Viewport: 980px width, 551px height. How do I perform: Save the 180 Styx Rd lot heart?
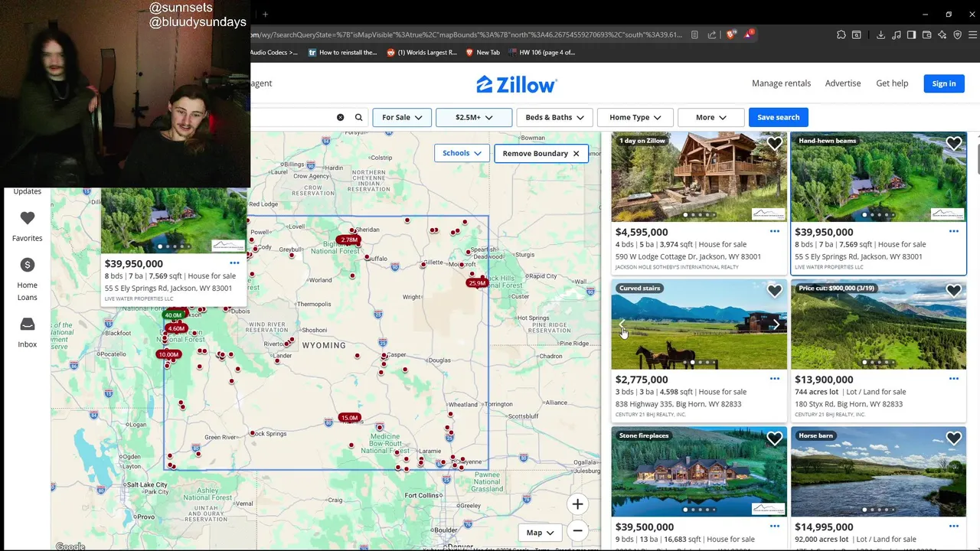click(x=954, y=291)
